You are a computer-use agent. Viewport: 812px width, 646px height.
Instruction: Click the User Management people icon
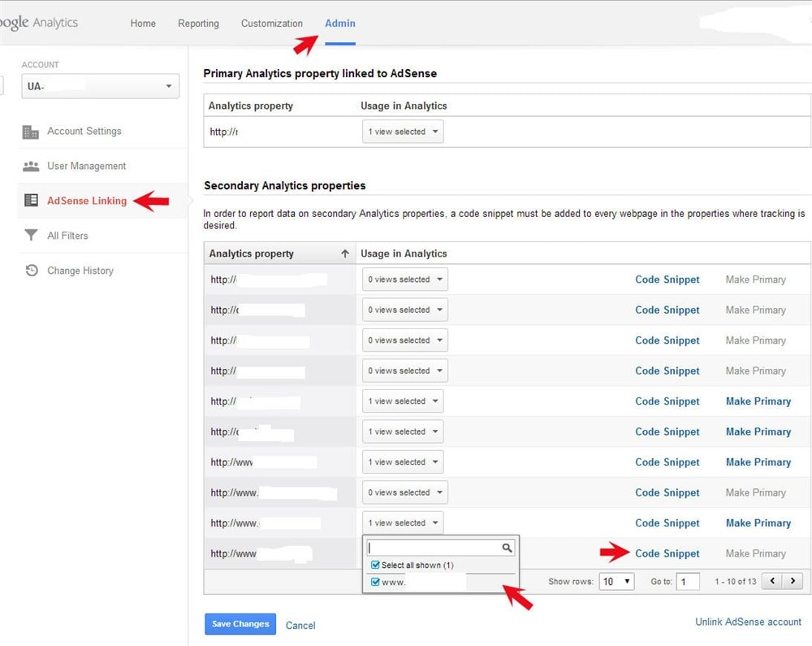tap(31, 167)
